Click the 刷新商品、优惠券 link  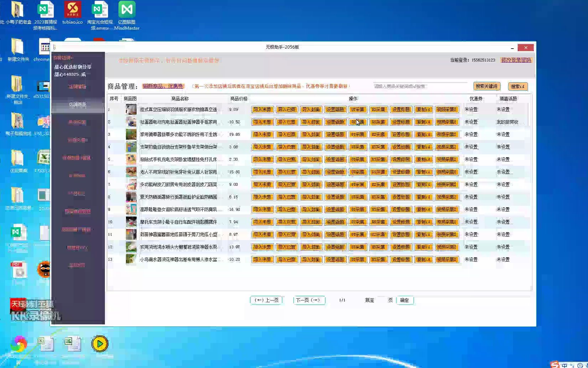(163, 86)
